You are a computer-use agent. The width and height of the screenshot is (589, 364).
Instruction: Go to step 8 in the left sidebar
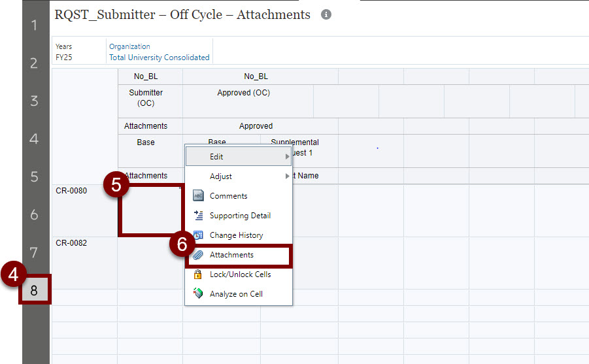pyautogui.click(x=35, y=291)
